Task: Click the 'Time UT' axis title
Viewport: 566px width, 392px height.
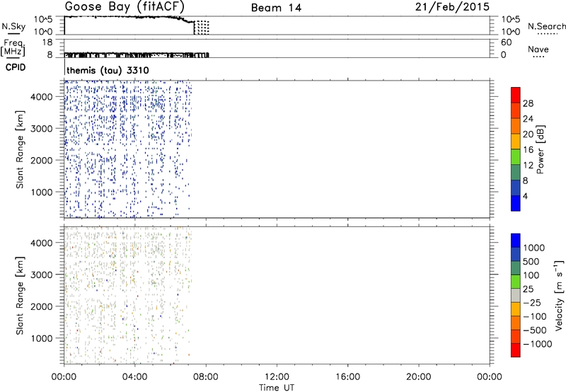Action: (x=277, y=388)
